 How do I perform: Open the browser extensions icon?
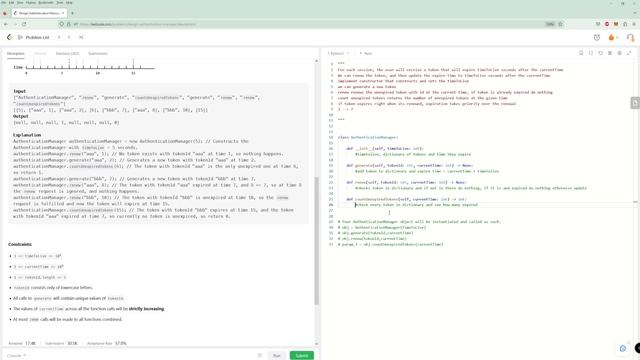[x=625, y=24]
